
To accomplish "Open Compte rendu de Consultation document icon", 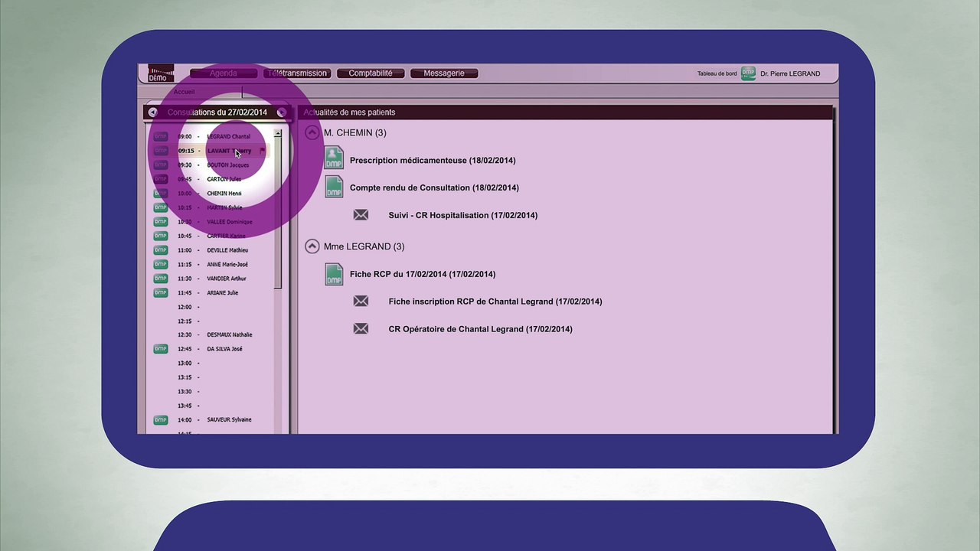I will (x=334, y=187).
